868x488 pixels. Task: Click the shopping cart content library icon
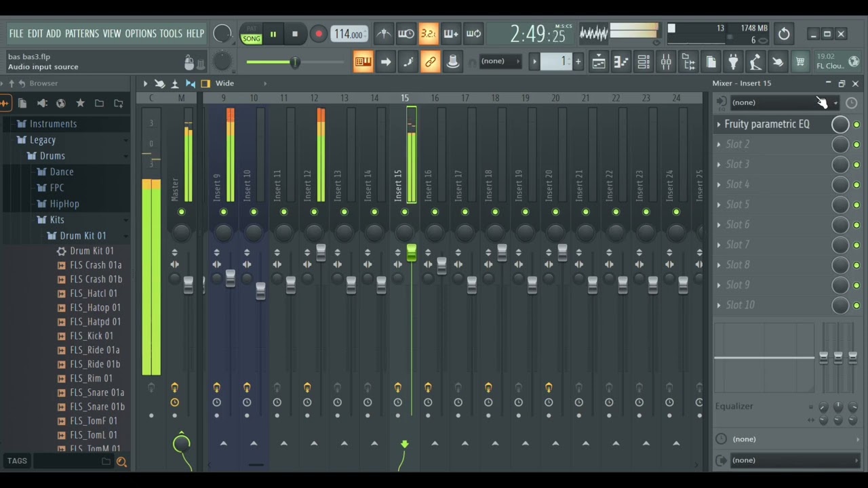(800, 62)
